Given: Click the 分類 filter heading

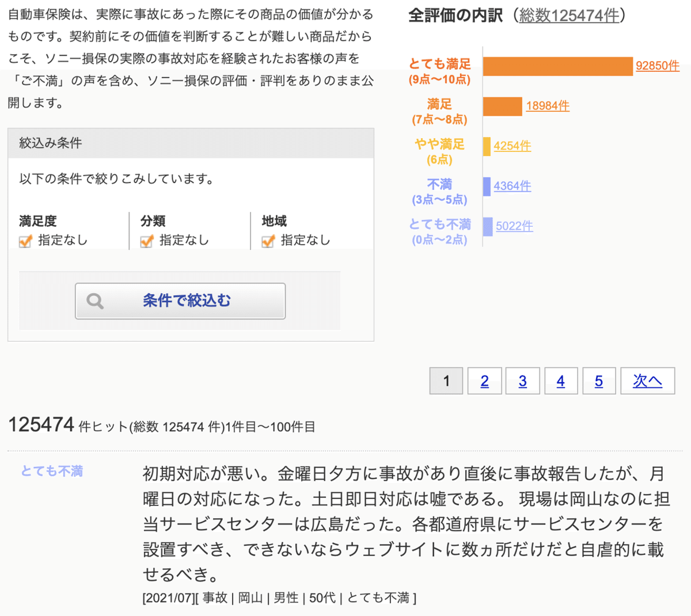Looking at the screenshot, I should point(153,221).
